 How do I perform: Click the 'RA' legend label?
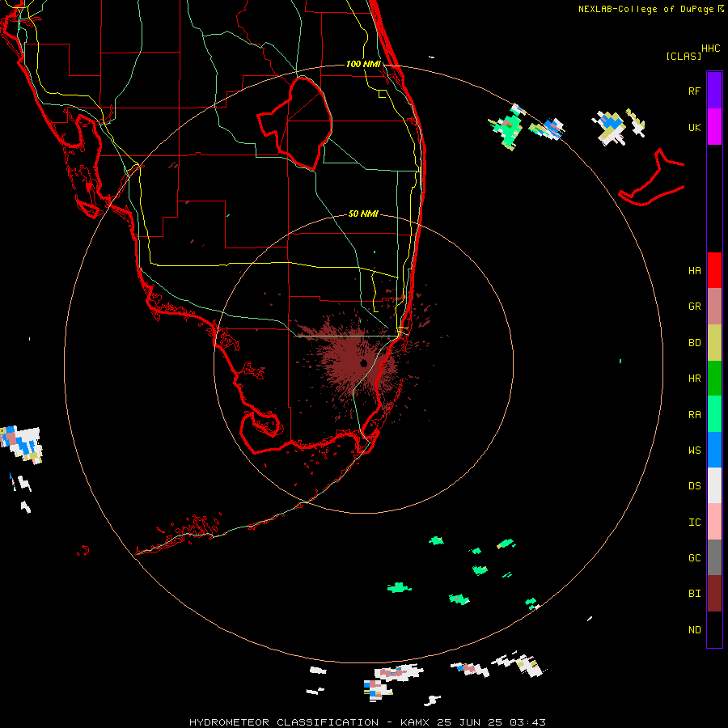(x=695, y=415)
